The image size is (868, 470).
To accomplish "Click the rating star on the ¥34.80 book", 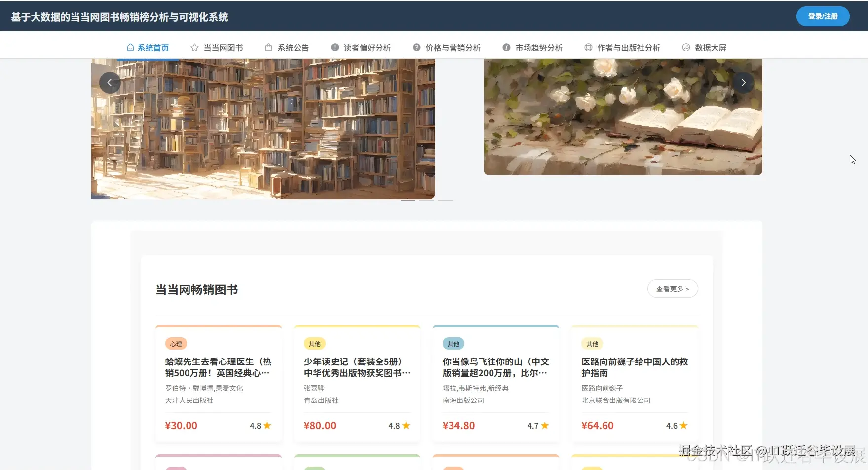I will point(545,426).
